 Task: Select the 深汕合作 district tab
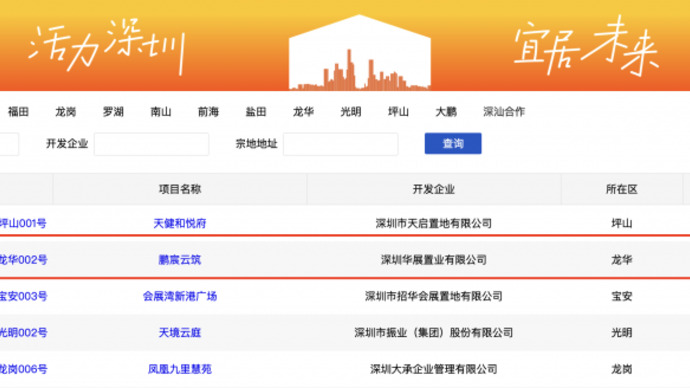pos(504,112)
